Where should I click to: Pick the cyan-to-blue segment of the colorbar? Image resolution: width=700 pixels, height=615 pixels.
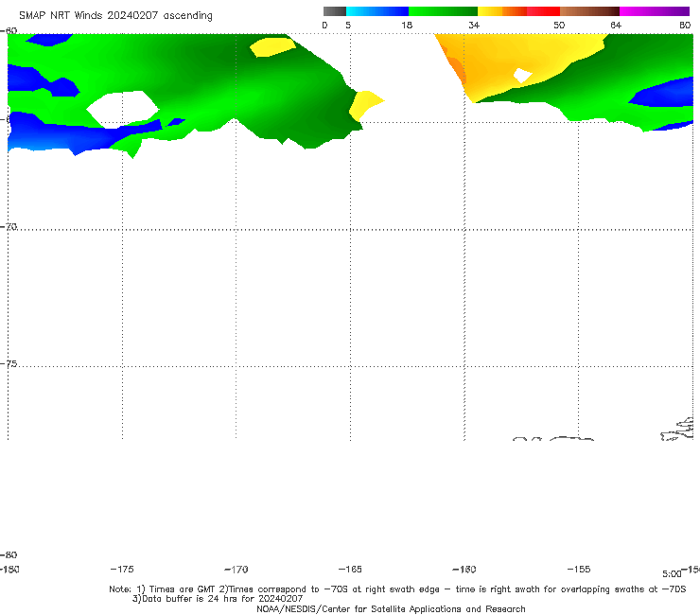click(377, 11)
